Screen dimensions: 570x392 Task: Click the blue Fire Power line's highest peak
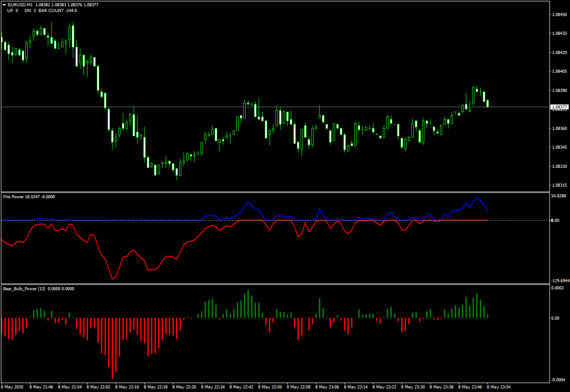click(477, 198)
